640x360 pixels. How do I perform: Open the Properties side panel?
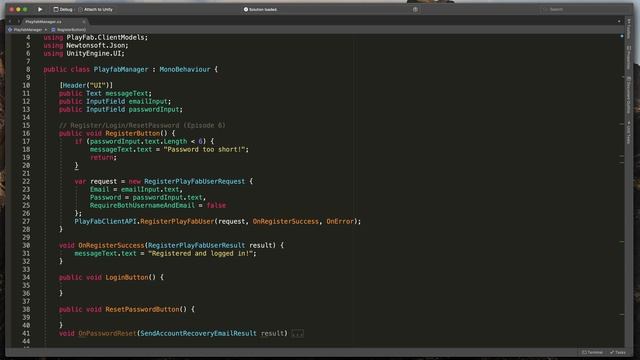point(629,58)
